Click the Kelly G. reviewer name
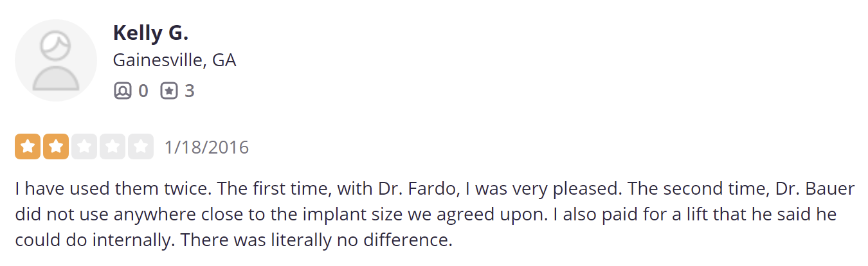This screenshot has height=266, width=868. pos(150,32)
